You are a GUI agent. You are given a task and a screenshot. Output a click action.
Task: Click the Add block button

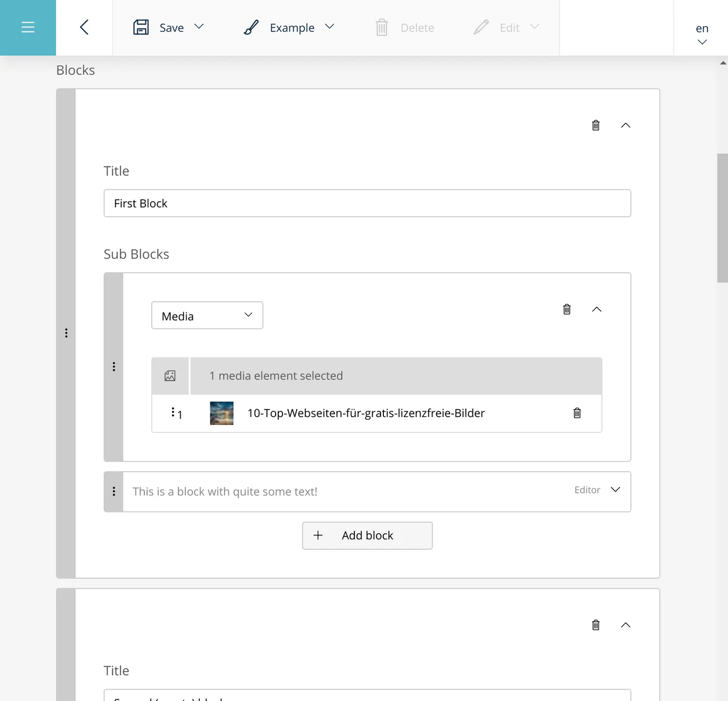[x=367, y=536]
